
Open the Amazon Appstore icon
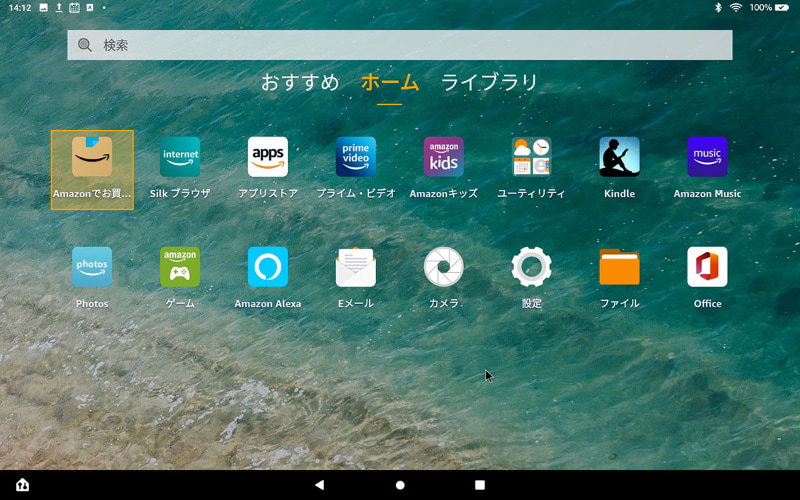click(x=268, y=157)
